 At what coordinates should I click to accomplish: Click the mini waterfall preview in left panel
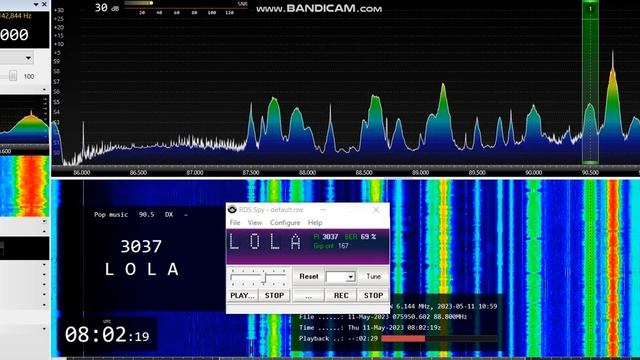click(x=24, y=186)
